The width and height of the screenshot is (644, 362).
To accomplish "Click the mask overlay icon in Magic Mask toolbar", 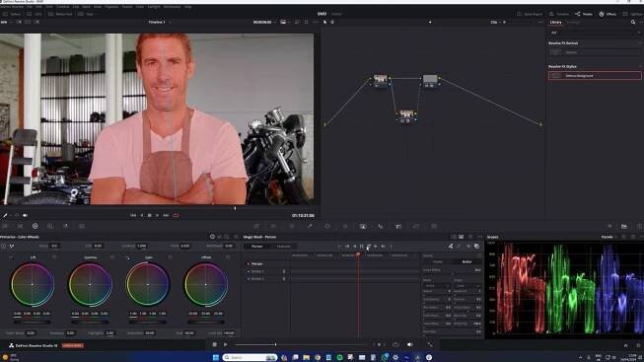I will [477, 247].
